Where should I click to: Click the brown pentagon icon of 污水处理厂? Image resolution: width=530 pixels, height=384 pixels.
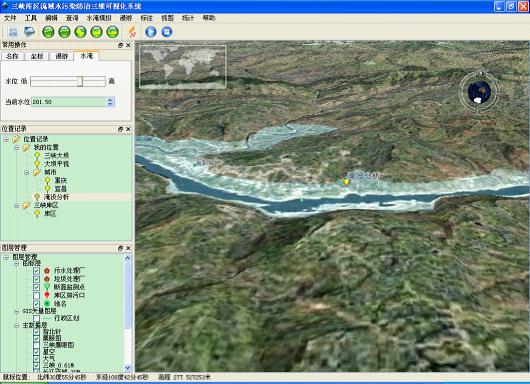click(x=47, y=271)
